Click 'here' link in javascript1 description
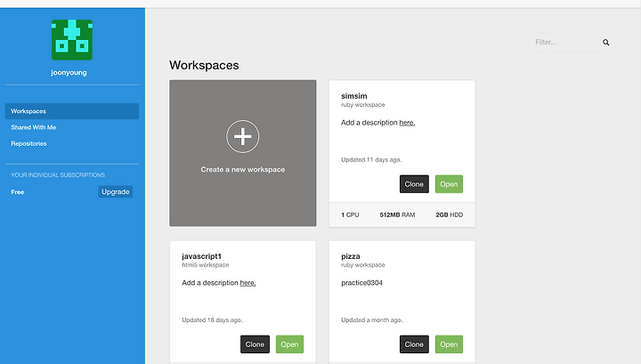The height and width of the screenshot is (364, 641). click(247, 283)
